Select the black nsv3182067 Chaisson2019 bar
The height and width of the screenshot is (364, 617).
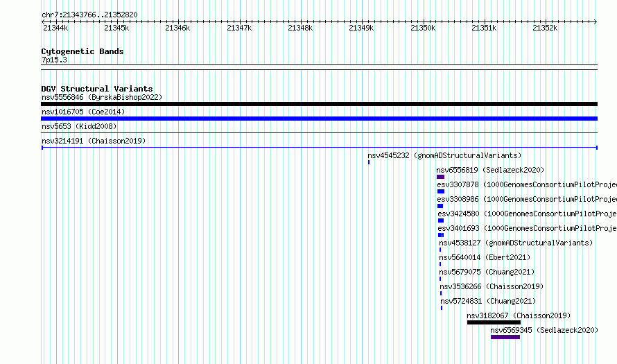[494, 322]
